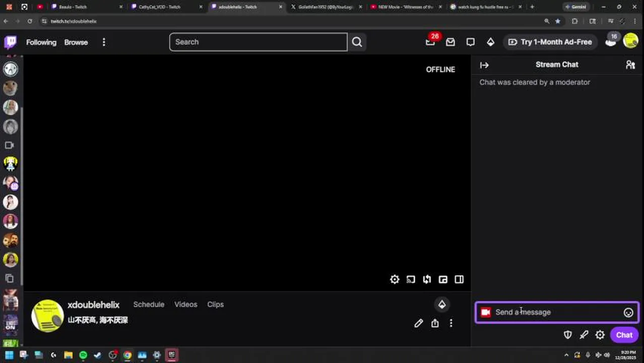Open the Videos tab
The image size is (644, 363).
(185, 305)
